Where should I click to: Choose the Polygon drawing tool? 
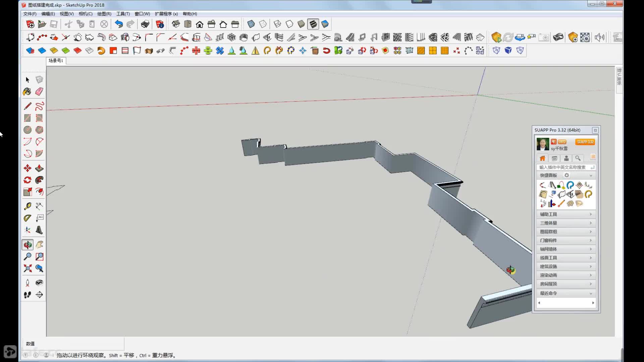click(39, 130)
